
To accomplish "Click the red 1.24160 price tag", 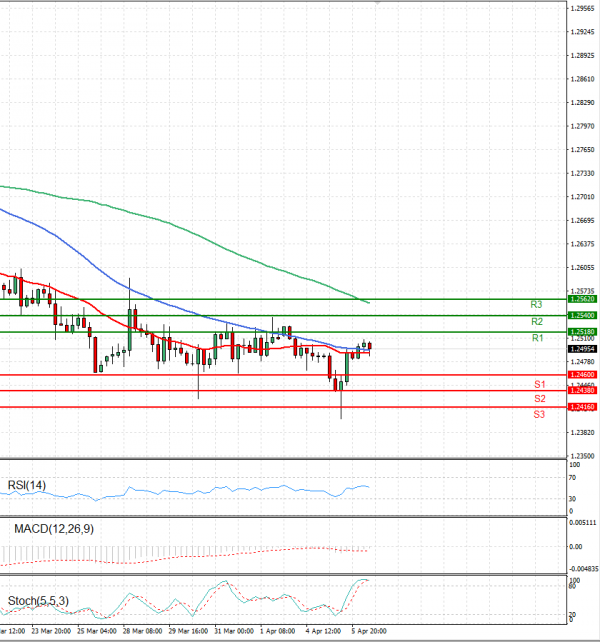I will point(582,407).
